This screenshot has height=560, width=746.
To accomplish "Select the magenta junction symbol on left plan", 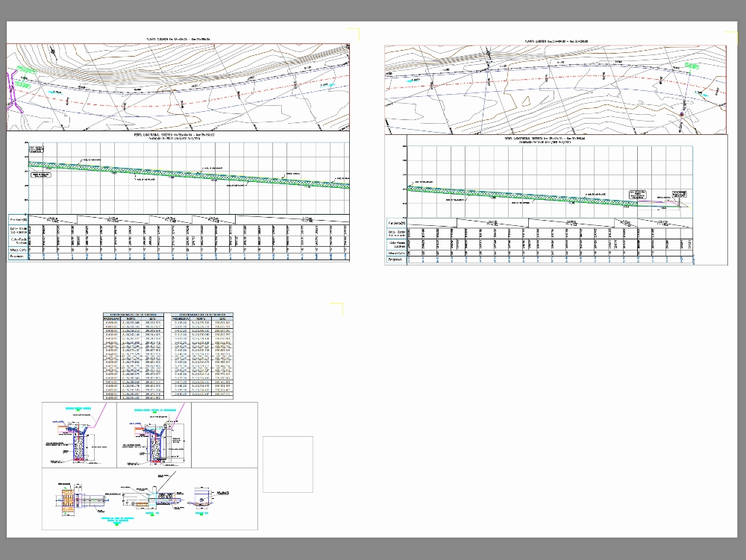I will click(15, 84).
